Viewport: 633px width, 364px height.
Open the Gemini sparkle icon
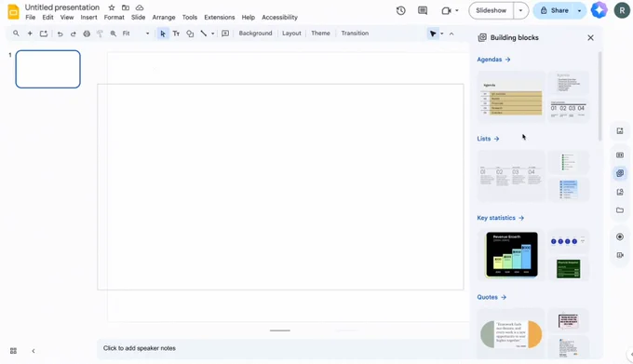599,10
